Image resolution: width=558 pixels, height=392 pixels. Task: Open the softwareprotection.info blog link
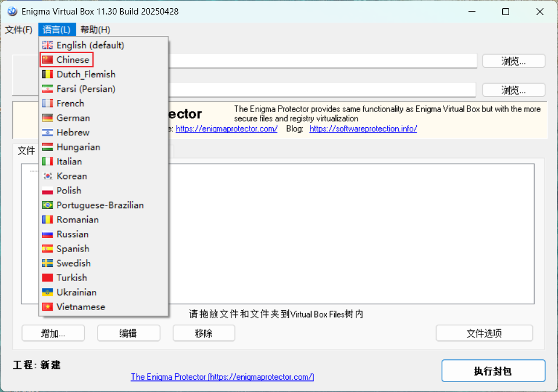tap(363, 129)
